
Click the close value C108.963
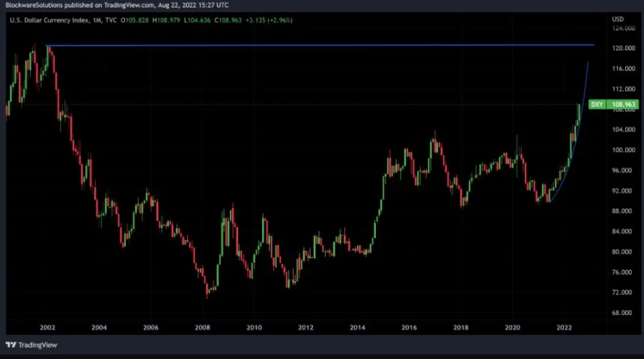(228, 20)
